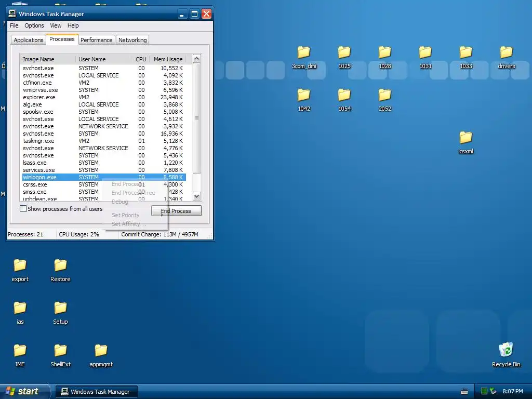Choose Debug in the context menu
Image resolution: width=532 pixels, height=399 pixels.
[120, 202]
